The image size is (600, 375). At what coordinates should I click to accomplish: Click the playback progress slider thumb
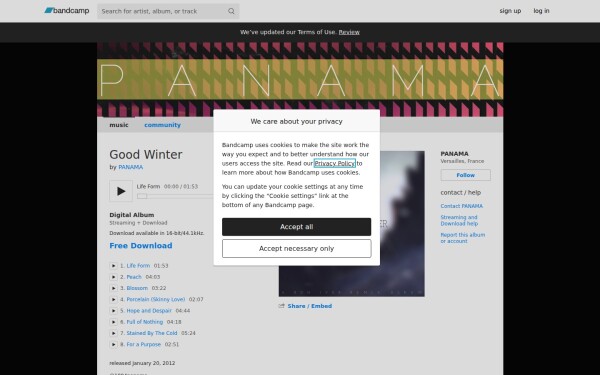[142, 196]
